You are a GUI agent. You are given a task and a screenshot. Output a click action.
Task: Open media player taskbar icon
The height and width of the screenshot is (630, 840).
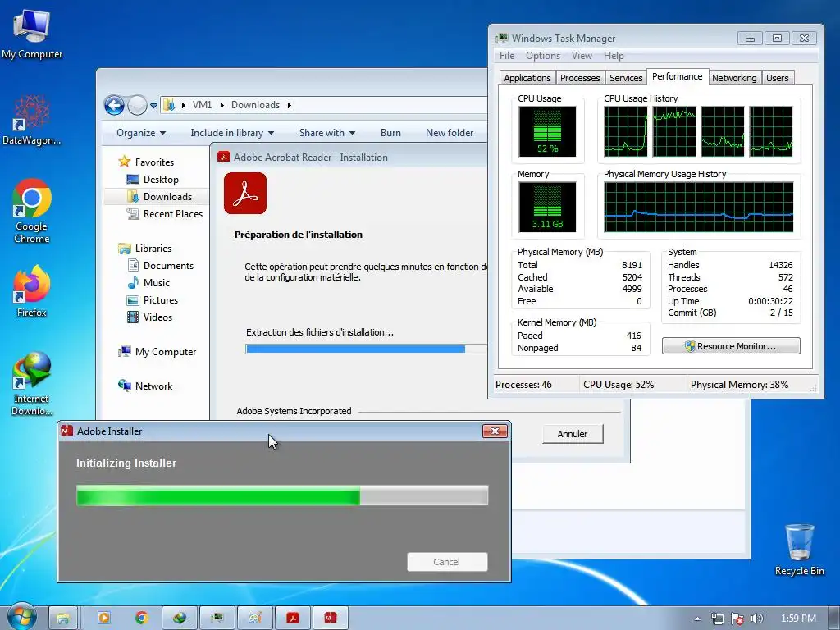tap(104, 619)
